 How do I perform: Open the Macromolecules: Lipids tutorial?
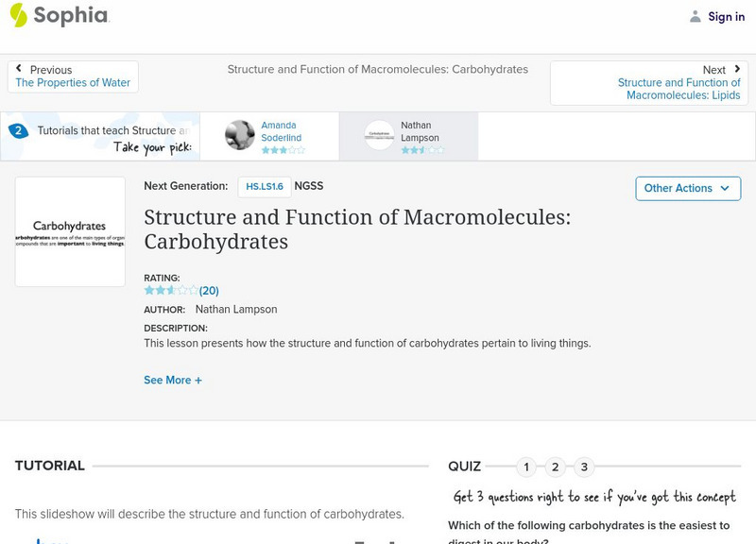[681, 87]
